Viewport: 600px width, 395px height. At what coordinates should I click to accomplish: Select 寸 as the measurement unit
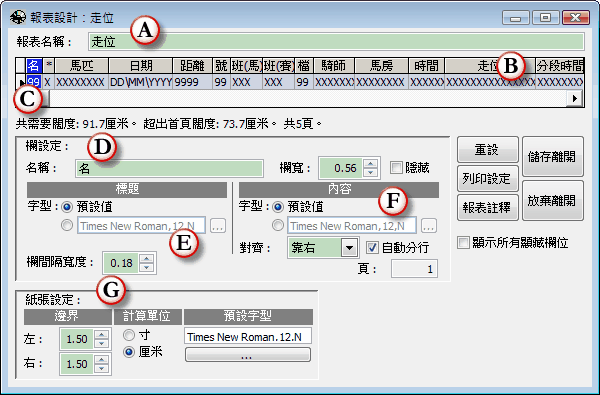point(129,335)
